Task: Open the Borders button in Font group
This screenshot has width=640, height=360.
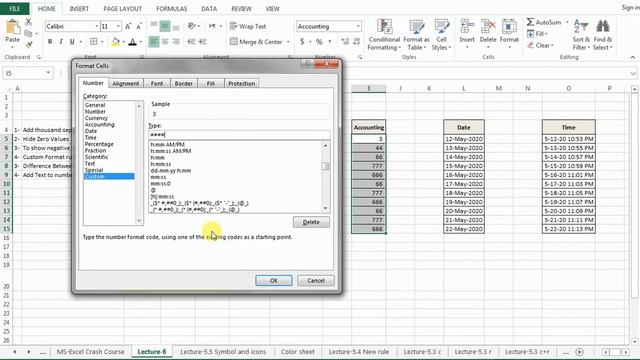Action: (x=93, y=42)
